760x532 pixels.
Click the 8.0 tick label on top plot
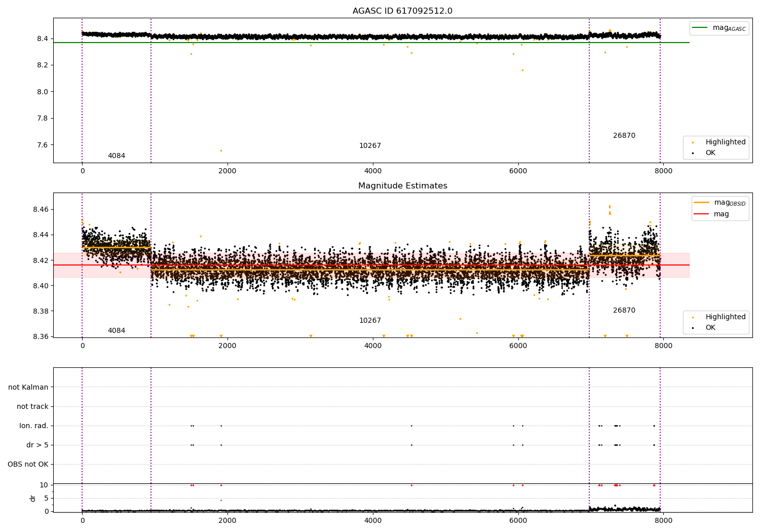pyautogui.click(x=43, y=92)
